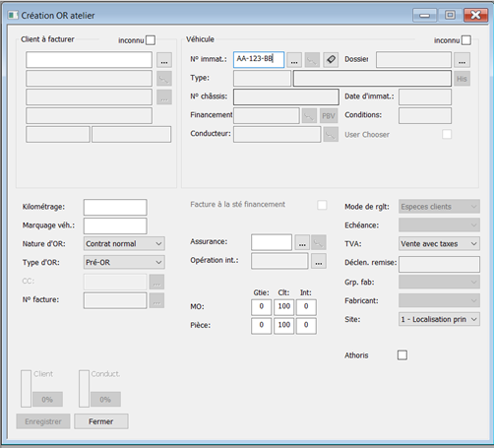Click the Déclen. remise input field

439,265
